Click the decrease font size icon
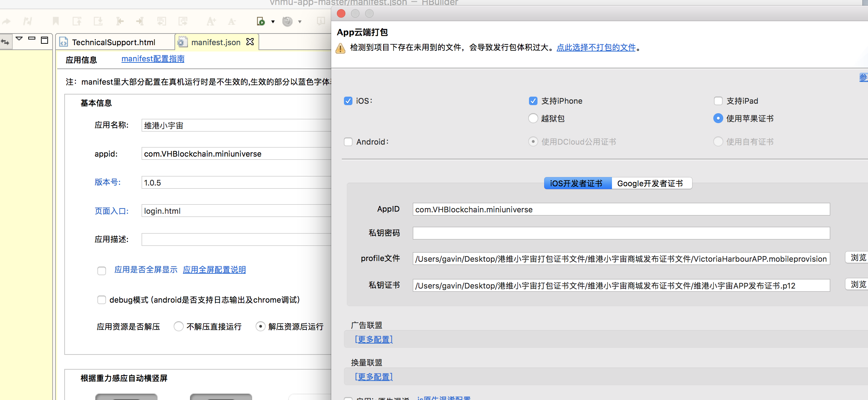The image size is (868, 400). [x=232, y=22]
